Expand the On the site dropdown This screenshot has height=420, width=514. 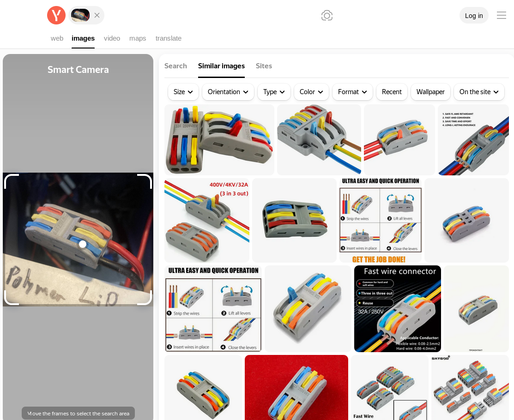coord(479,92)
